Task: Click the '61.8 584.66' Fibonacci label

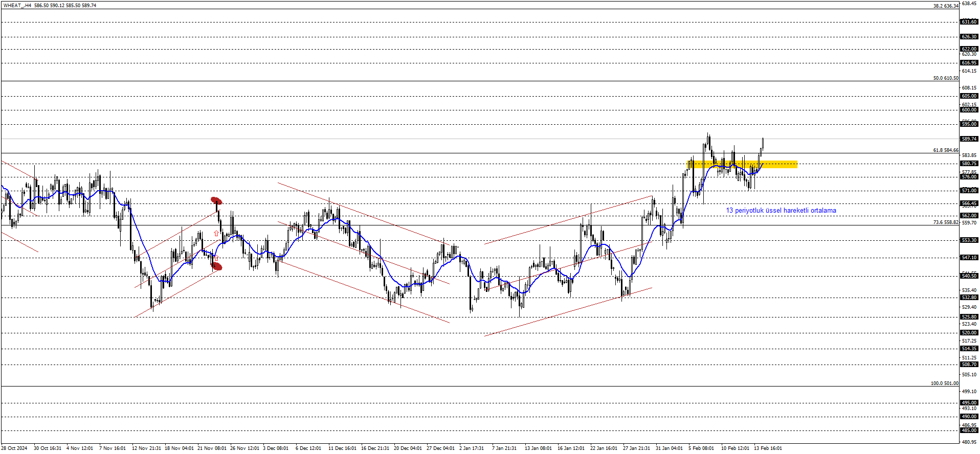Action: (946, 150)
